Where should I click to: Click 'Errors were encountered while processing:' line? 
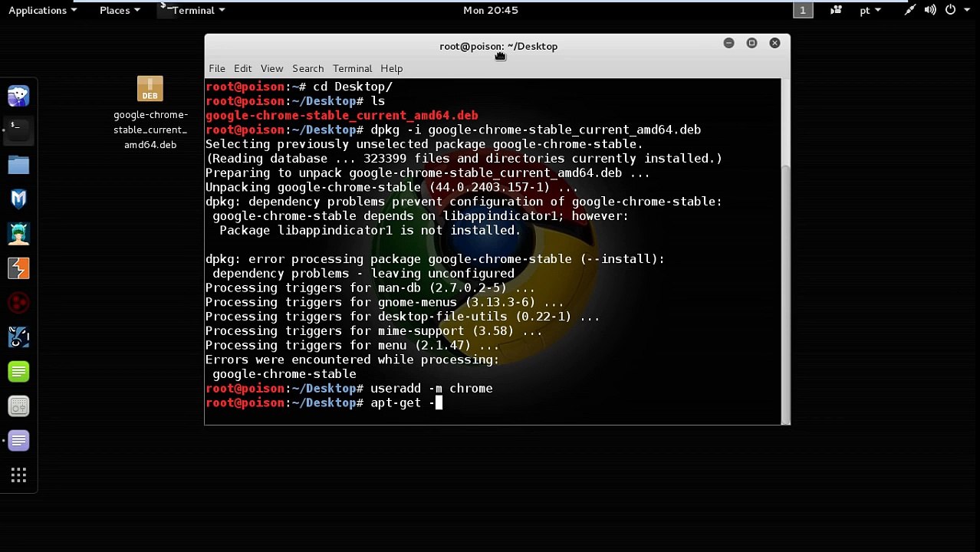click(352, 360)
